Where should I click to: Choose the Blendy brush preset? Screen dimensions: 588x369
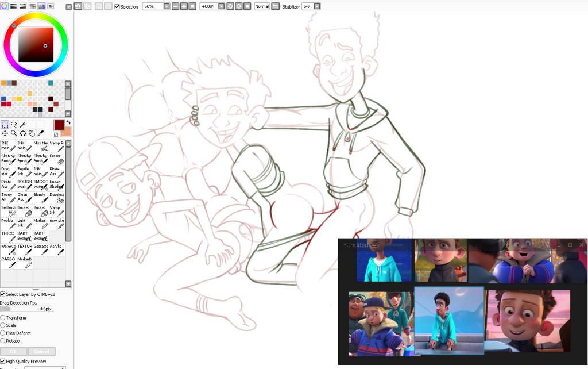click(42, 198)
